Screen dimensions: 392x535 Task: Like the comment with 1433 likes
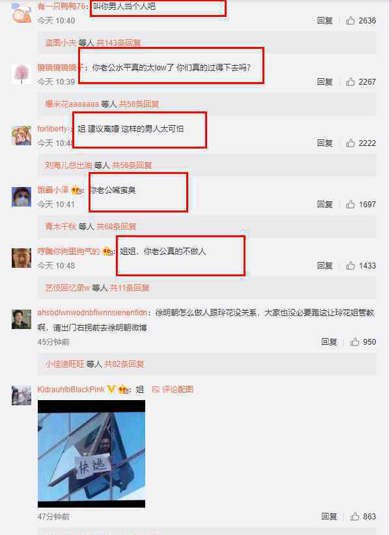(350, 265)
